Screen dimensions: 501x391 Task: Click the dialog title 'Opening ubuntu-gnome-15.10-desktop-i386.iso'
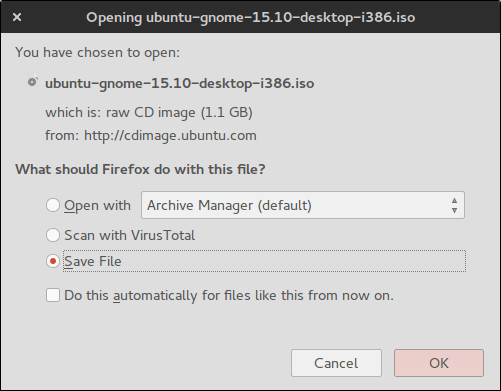tap(251, 17)
